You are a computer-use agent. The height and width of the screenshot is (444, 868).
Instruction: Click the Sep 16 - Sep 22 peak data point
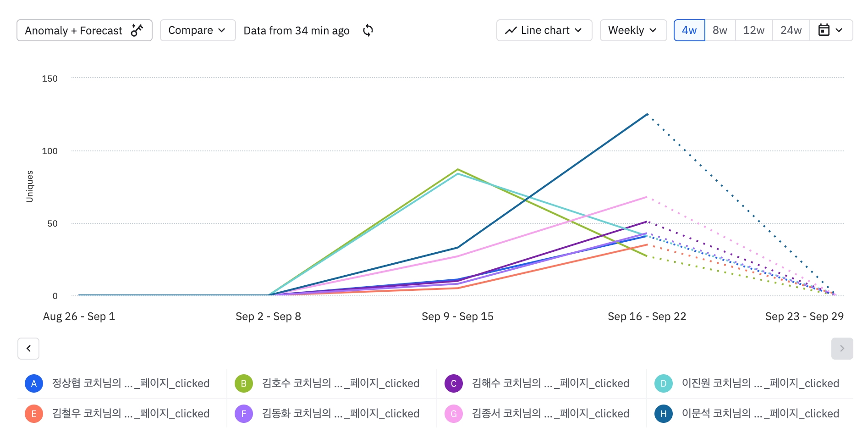coord(647,114)
